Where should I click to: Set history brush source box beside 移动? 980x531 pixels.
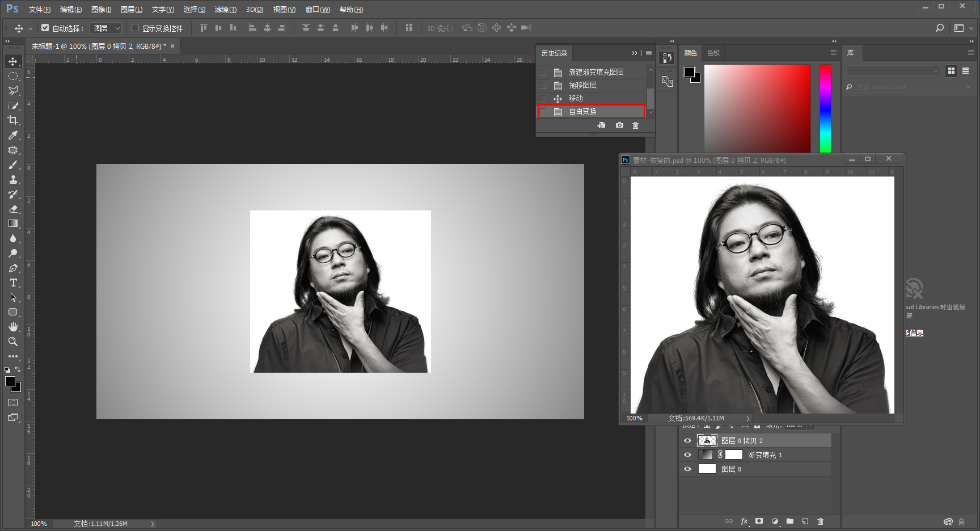(x=543, y=99)
